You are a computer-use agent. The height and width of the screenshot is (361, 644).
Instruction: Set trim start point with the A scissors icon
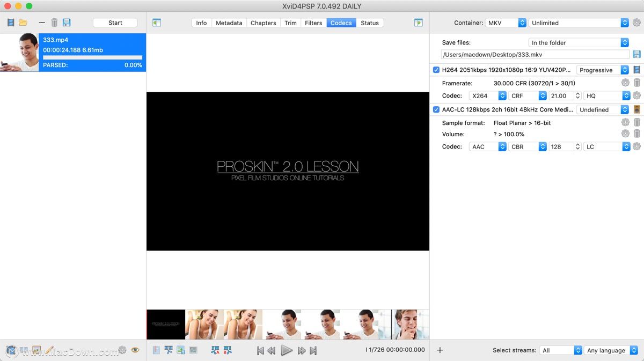pyautogui.click(x=215, y=350)
